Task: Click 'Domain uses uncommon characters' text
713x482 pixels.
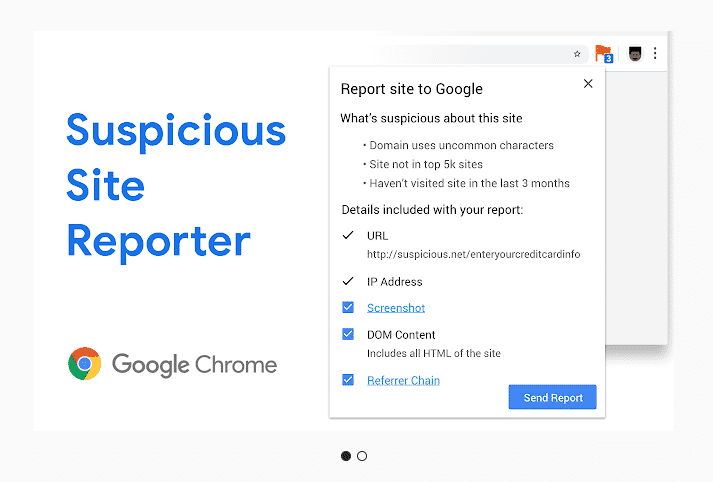Action: pos(462,146)
